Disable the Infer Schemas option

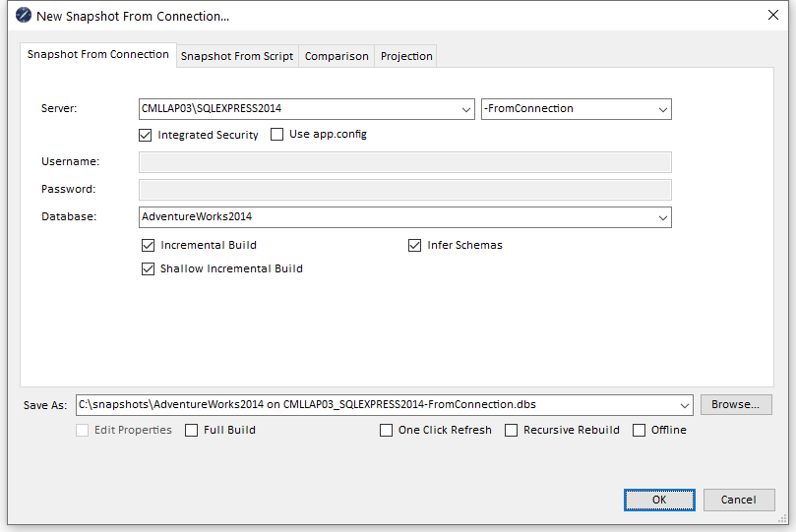[415, 245]
